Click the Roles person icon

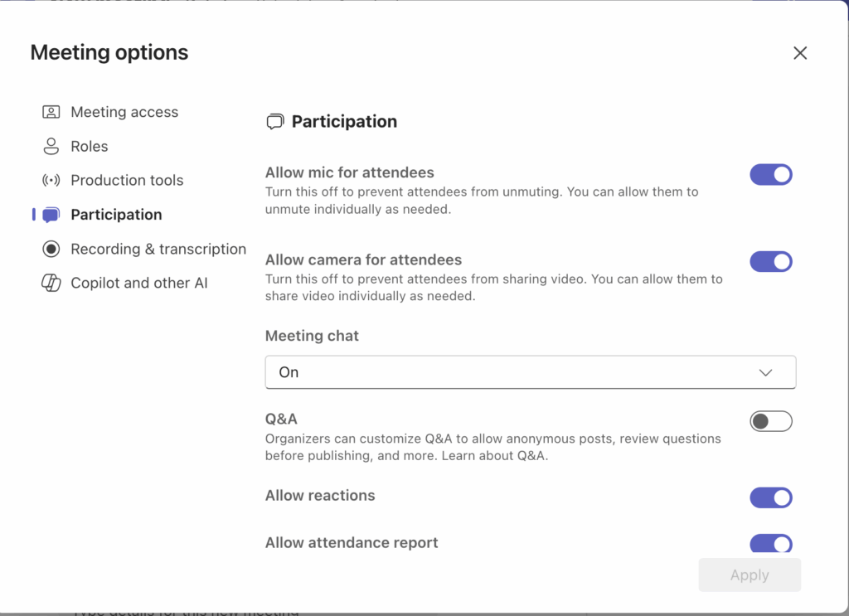pyautogui.click(x=51, y=147)
